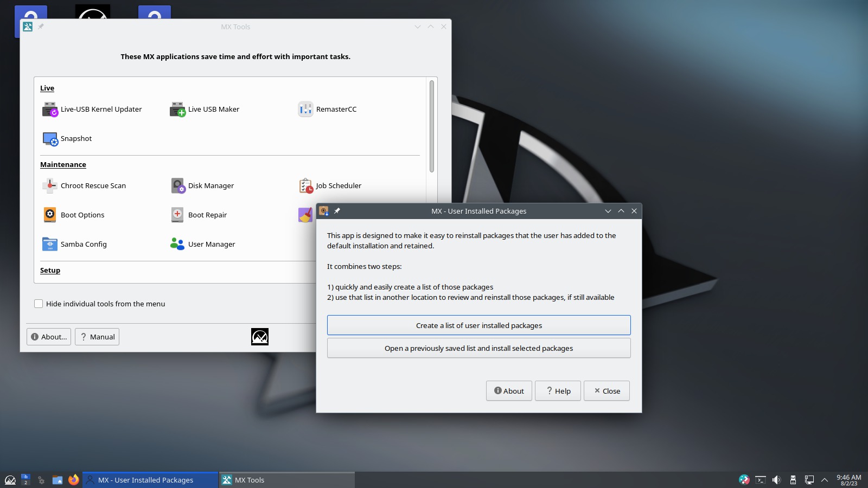868x488 pixels.
Task: Click the broom cleanup icon in MX Tools
Action: (305, 215)
